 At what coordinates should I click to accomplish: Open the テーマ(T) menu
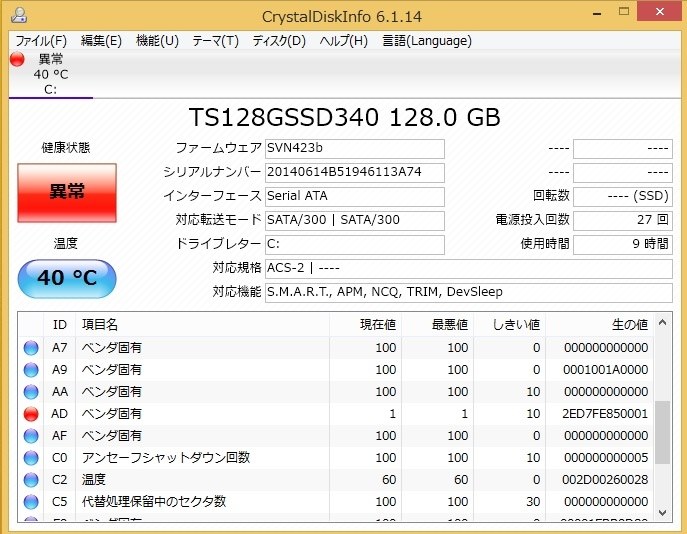tap(216, 41)
